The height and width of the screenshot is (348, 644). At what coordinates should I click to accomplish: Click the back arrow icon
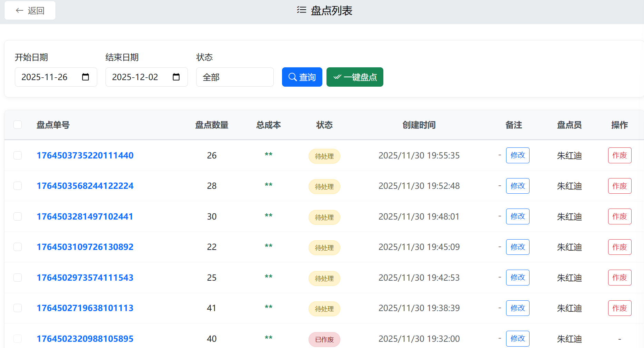click(x=20, y=10)
